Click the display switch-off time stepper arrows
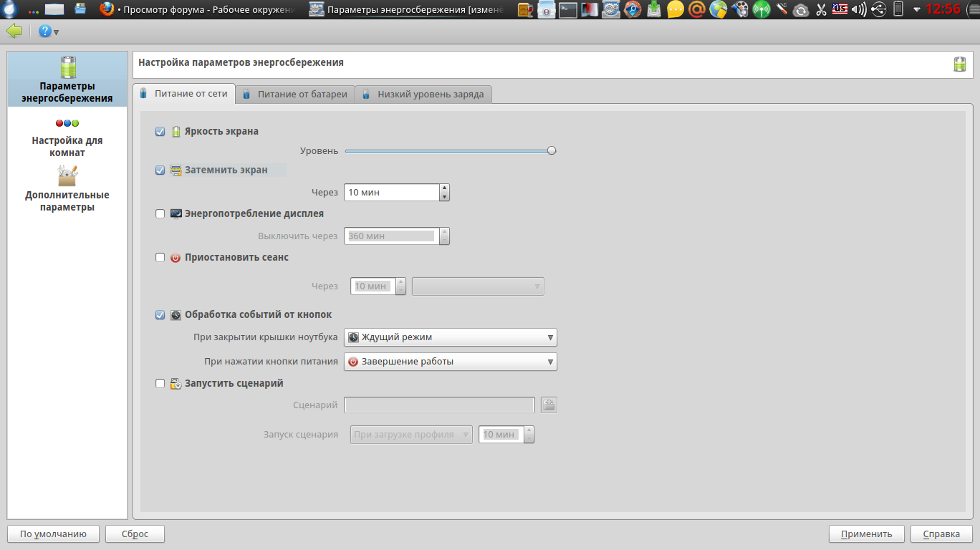Image resolution: width=980 pixels, height=550 pixels. click(444, 236)
